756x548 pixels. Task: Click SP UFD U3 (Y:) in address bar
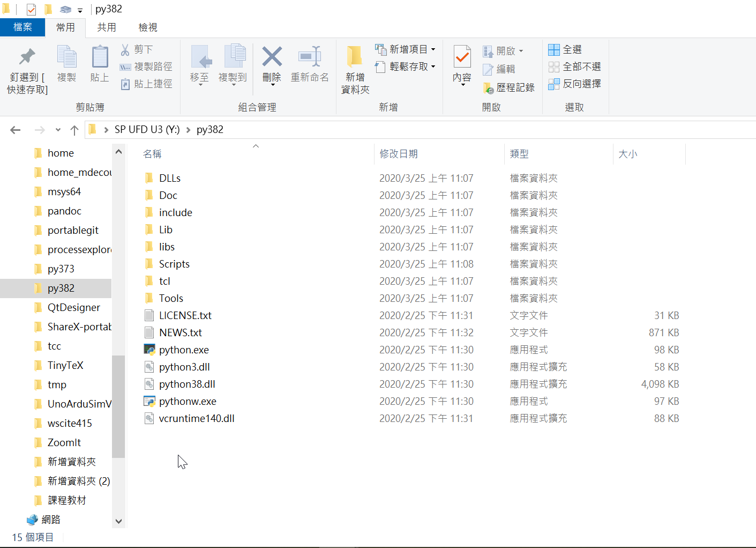coord(147,130)
